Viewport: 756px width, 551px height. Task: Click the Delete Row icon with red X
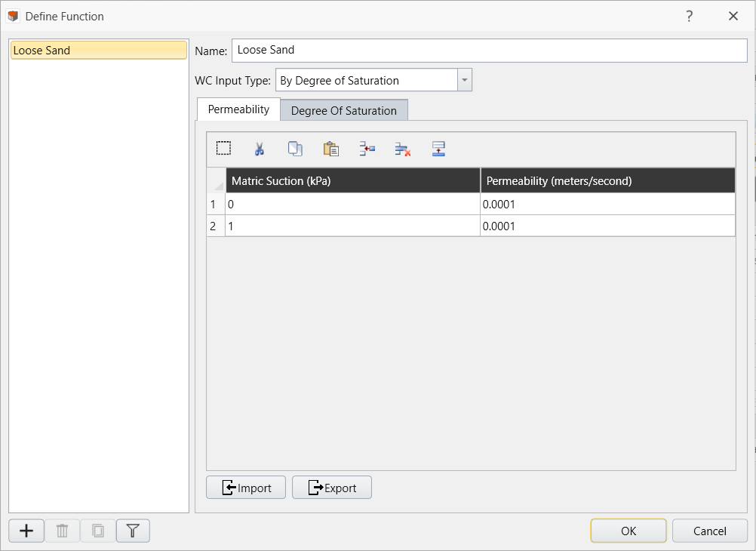point(403,149)
